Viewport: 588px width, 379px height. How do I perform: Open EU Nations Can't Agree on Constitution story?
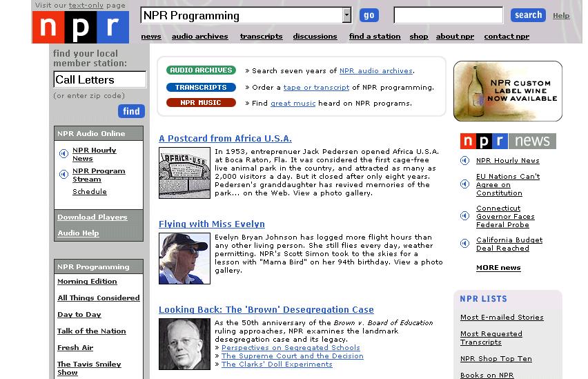pos(508,184)
